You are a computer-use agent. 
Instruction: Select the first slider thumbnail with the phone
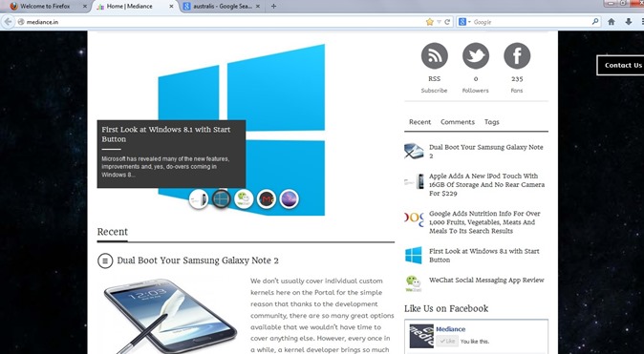[x=199, y=199]
